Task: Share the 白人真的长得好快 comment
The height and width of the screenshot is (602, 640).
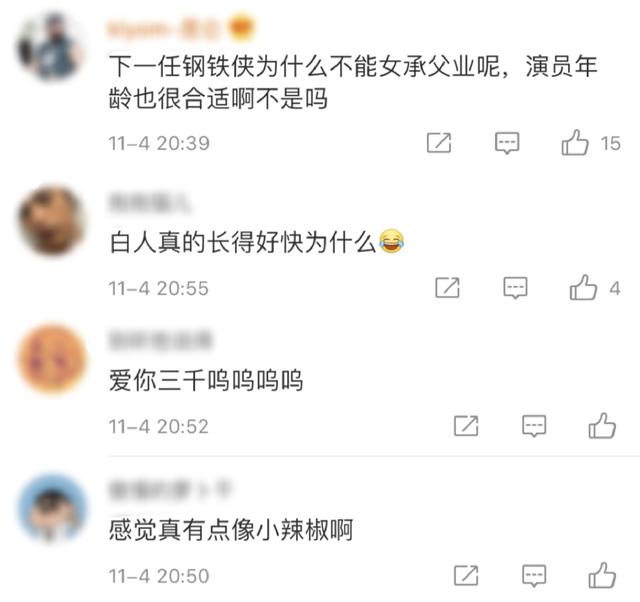Action: 447,287
